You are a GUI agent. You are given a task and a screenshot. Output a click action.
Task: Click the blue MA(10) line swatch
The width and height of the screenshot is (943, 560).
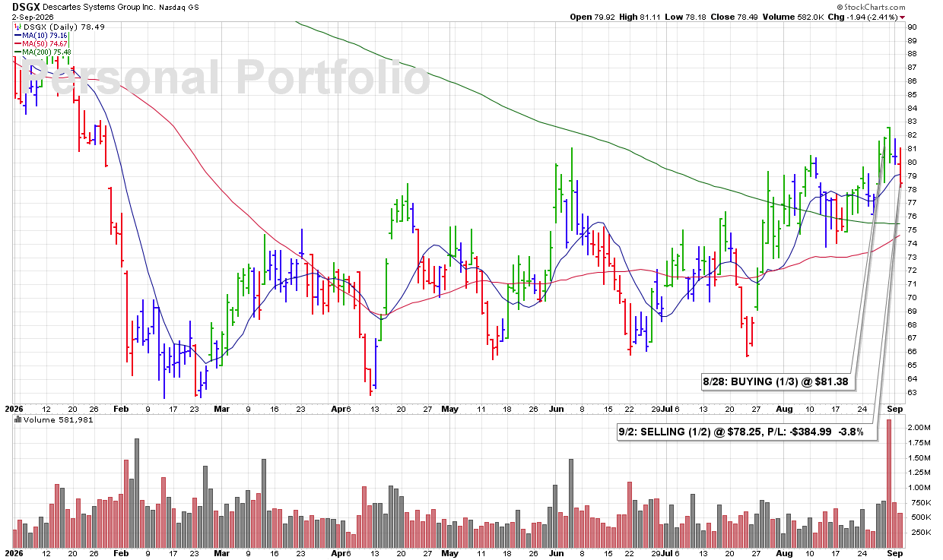17,35
